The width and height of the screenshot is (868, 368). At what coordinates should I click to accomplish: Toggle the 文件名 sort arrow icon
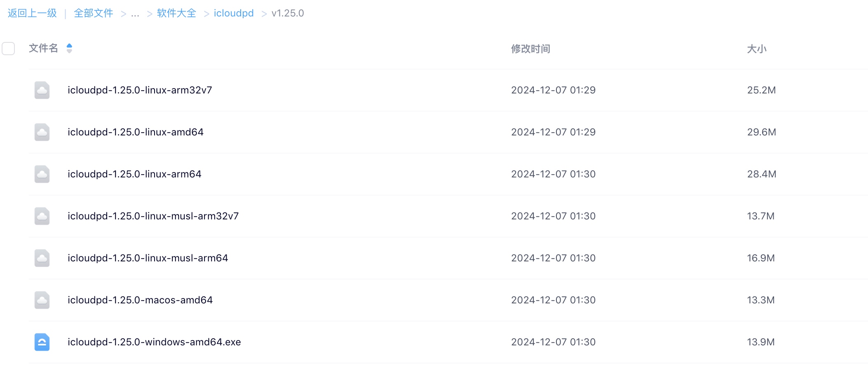pos(69,49)
